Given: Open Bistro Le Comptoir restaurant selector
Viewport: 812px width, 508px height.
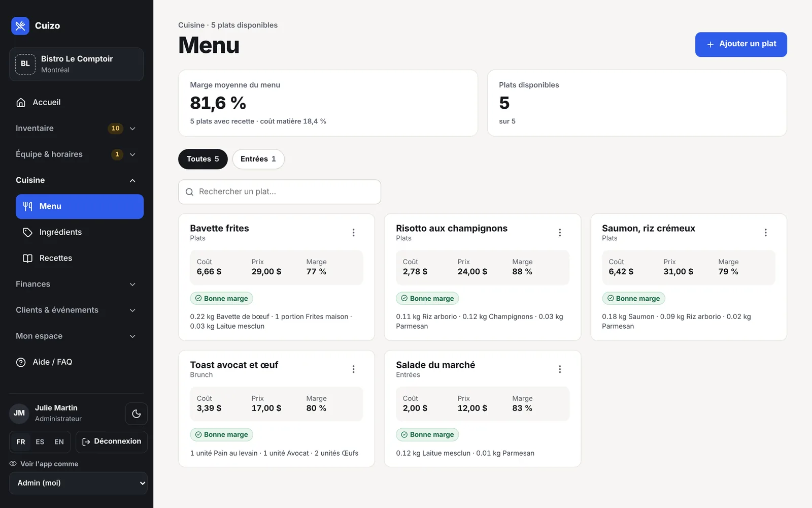Looking at the screenshot, I should 76,65.
